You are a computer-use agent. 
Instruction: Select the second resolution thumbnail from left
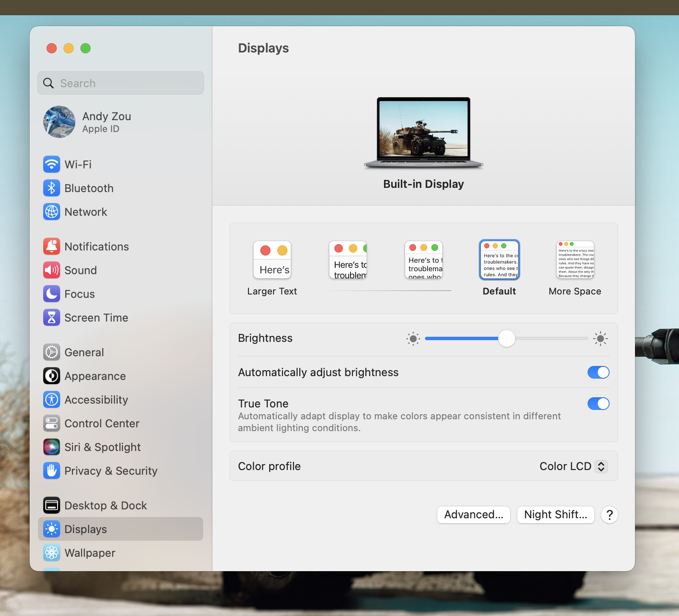(348, 260)
